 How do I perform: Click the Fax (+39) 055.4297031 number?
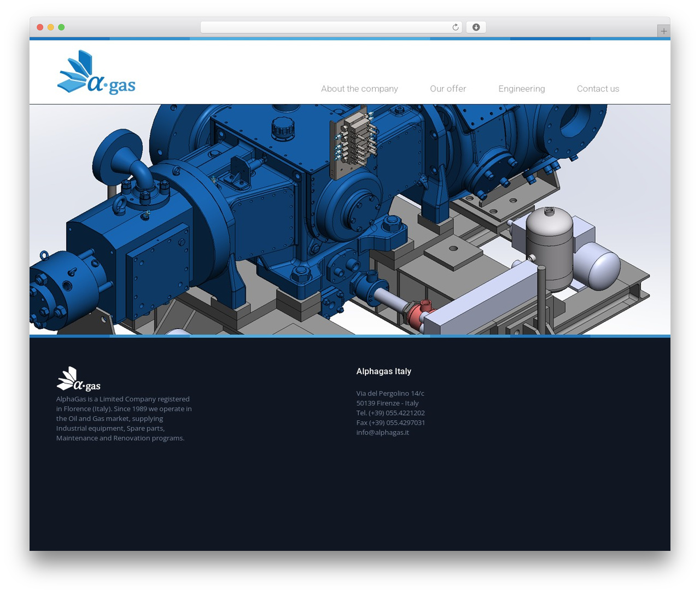pyautogui.click(x=390, y=423)
